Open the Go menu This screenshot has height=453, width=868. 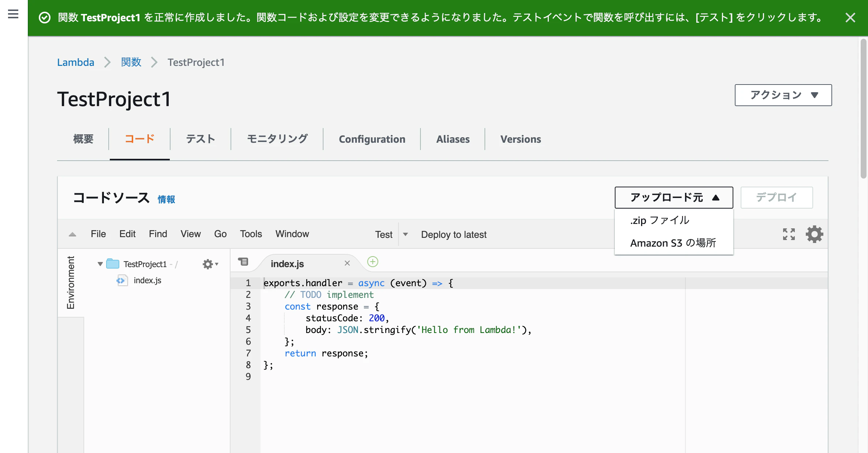point(220,234)
